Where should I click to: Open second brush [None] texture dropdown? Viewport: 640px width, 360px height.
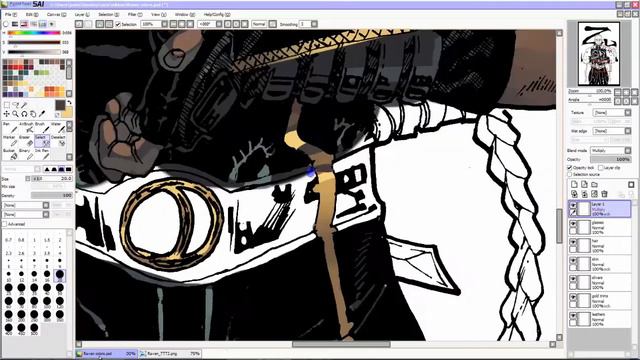pyautogui.click(x=26, y=214)
